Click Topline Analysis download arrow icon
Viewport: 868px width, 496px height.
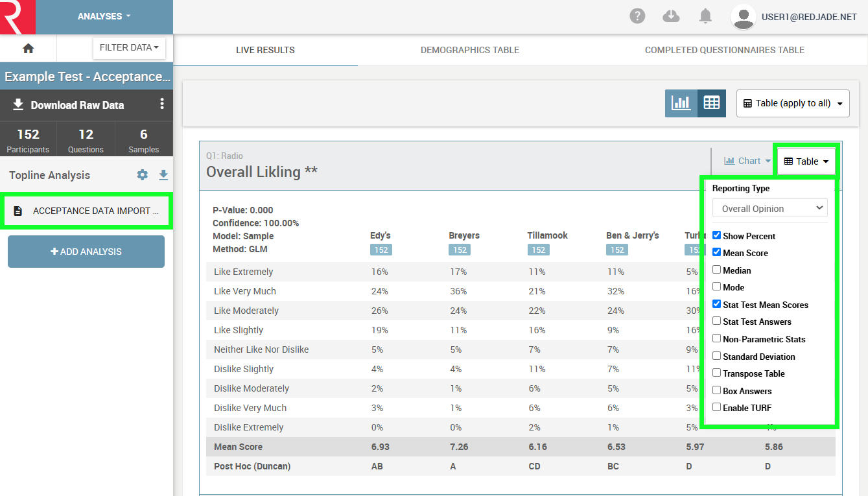pyautogui.click(x=163, y=175)
